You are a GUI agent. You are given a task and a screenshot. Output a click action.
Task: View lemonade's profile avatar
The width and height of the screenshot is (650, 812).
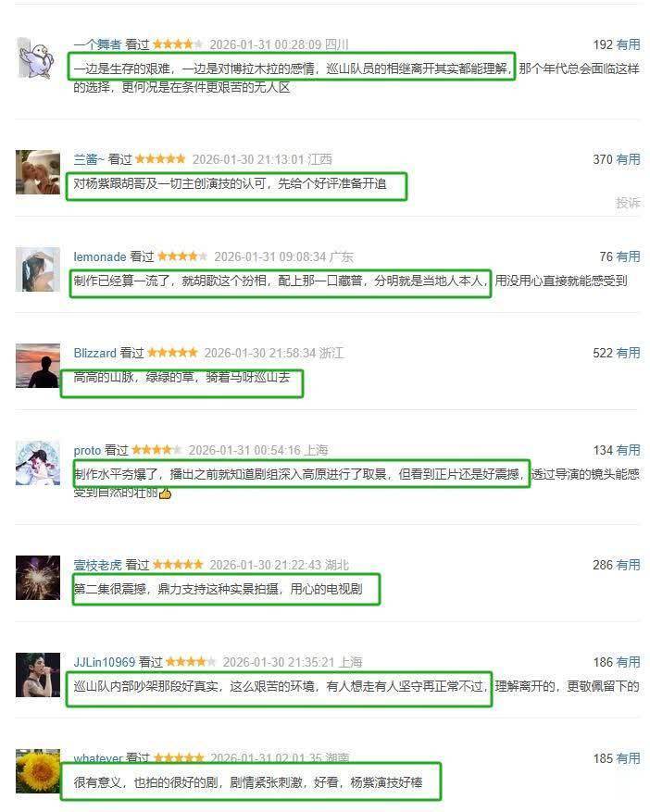click(x=38, y=269)
